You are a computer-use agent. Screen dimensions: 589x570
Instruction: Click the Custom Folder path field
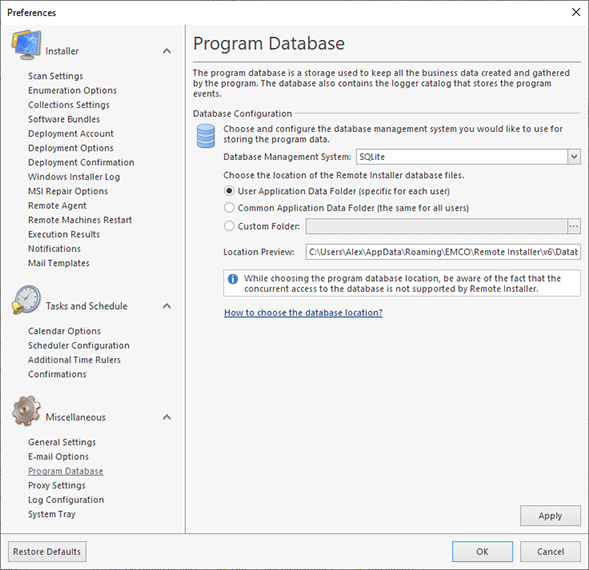tap(436, 226)
